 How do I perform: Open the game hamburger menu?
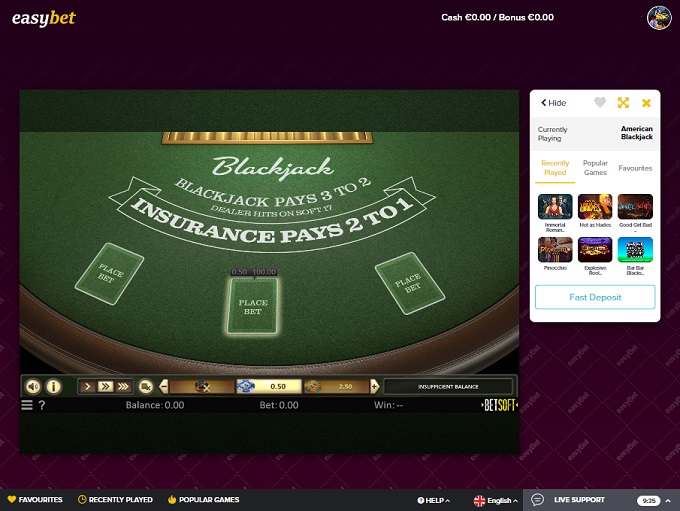(x=27, y=405)
